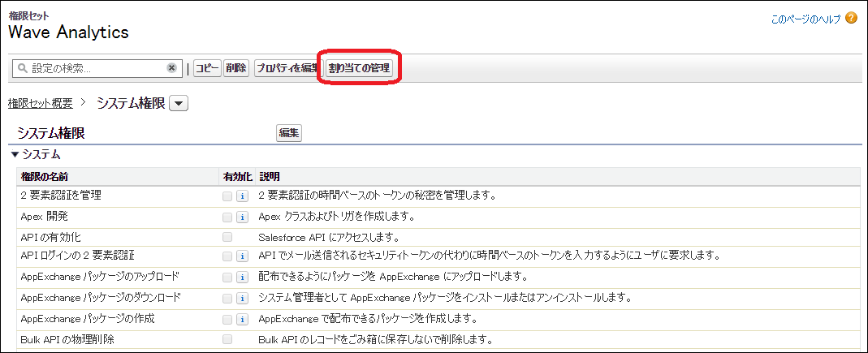Click the コピー button
Image resolution: width=868 pixels, height=353 pixels.
[208, 68]
